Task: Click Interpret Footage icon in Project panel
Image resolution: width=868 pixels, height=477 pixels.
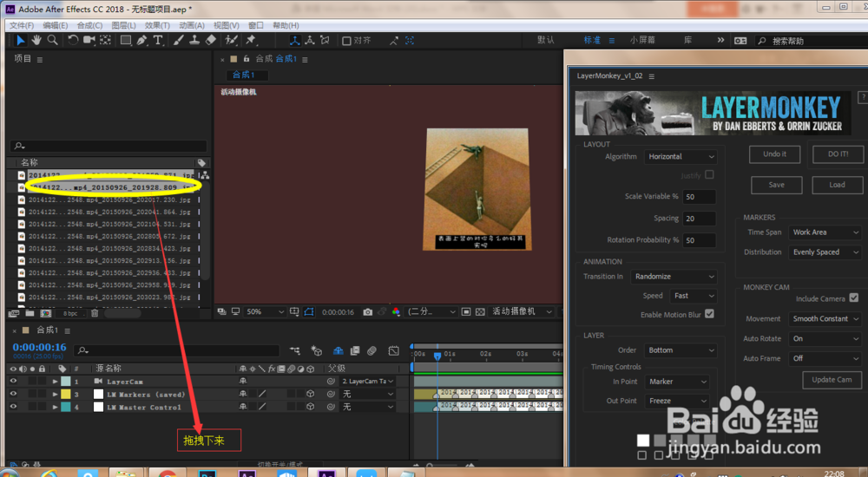Action: (14, 313)
